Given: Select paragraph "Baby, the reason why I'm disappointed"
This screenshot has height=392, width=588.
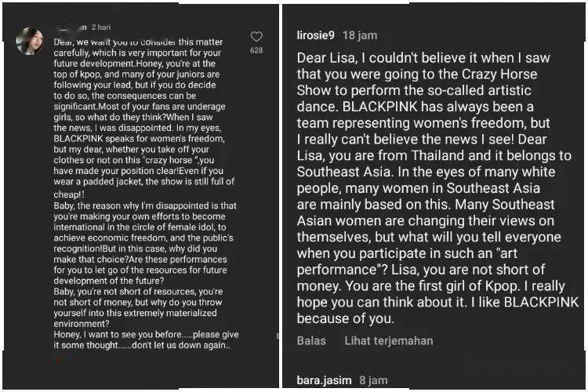Looking at the screenshot, I should (x=145, y=243).
